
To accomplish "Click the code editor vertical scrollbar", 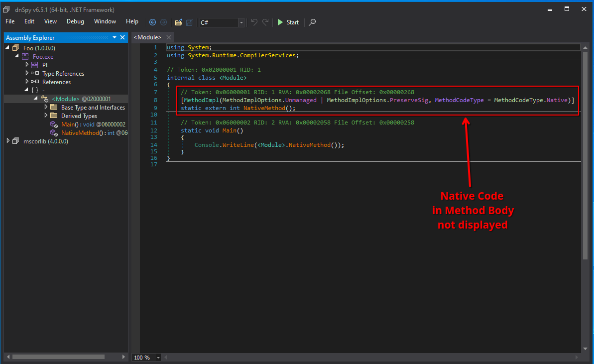I will [585, 149].
